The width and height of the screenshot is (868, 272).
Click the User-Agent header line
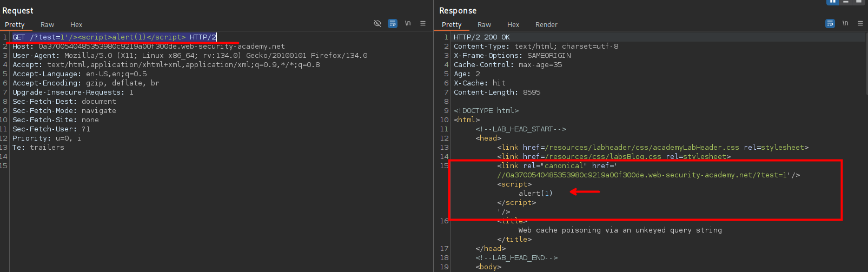(190, 56)
